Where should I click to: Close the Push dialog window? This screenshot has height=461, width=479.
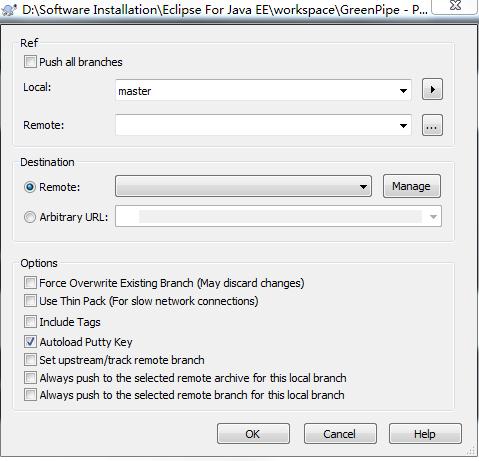click(455, 6)
